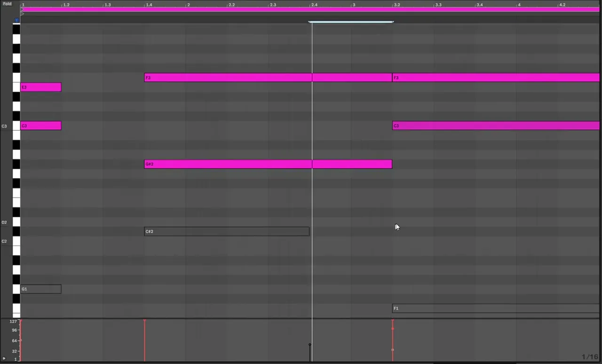Play the C3 piano key
This screenshot has width=602, height=364.
[x=16, y=126]
